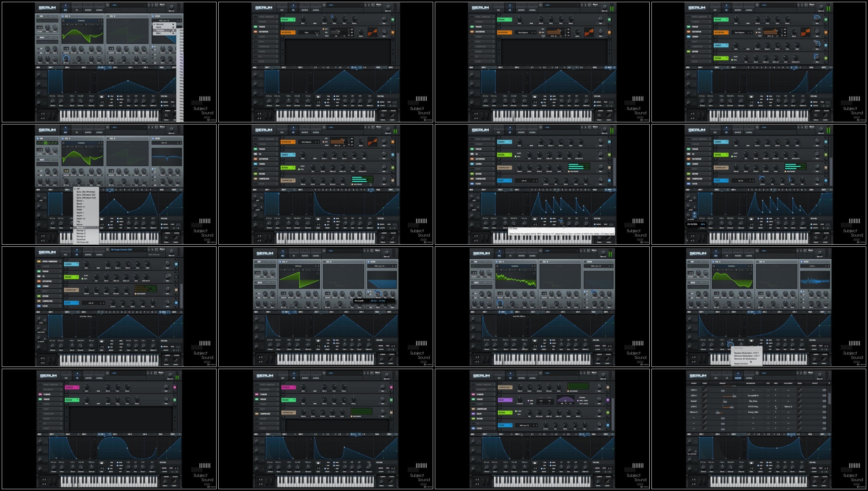Image resolution: width=868 pixels, height=491 pixels.
Task: Select TRIG mode in the Matrix view
Action: click(758, 462)
